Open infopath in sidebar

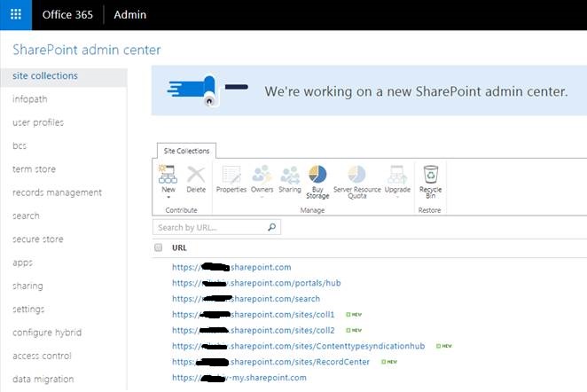point(30,99)
